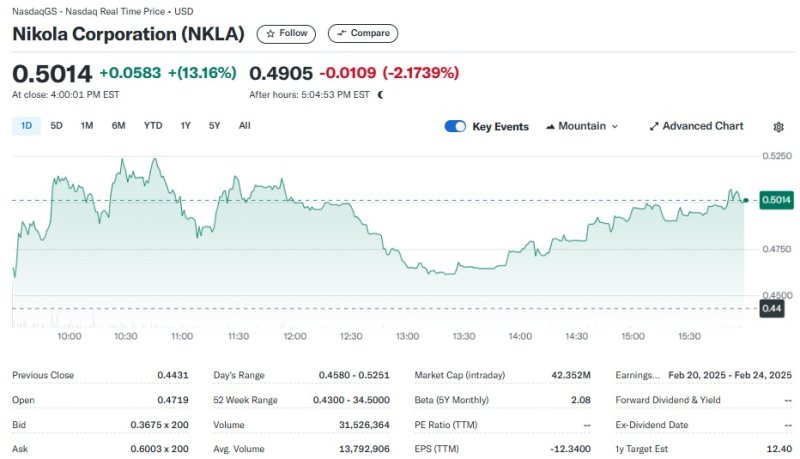The image size is (800, 459).
Task: Click the Mountain chart type icon
Action: [x=551, y=127]
